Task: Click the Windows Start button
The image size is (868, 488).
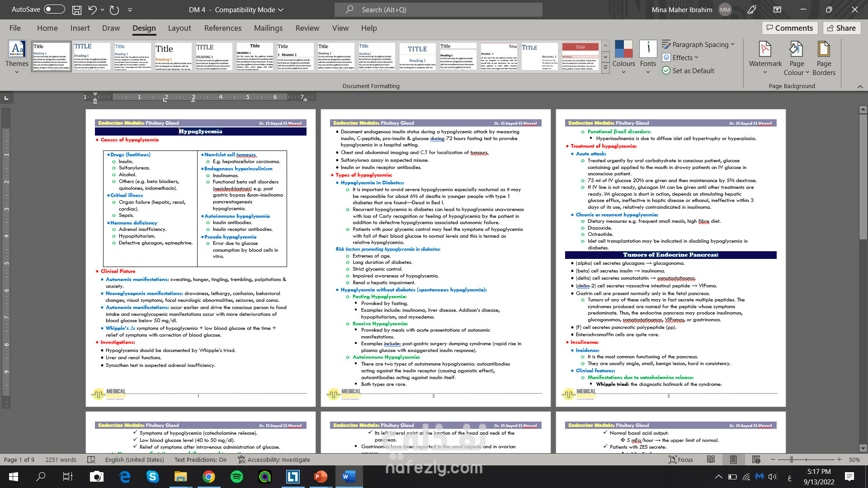Action: 13,477
